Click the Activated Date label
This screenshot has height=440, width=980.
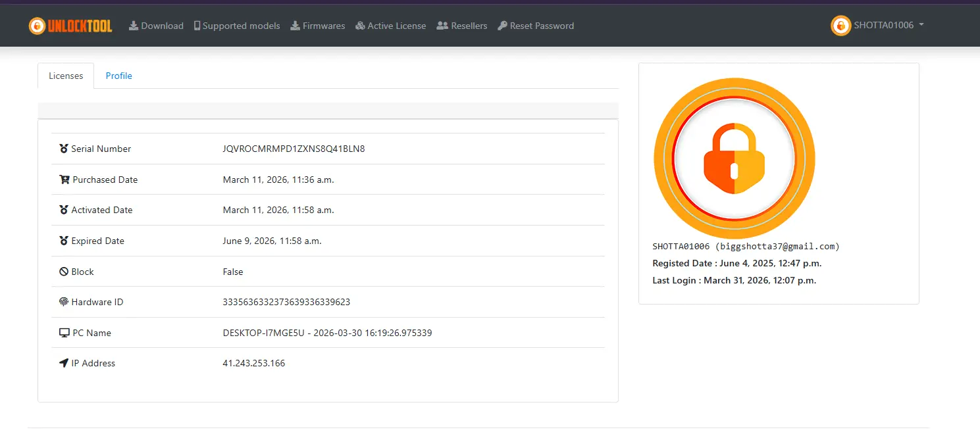click(102, 210)
